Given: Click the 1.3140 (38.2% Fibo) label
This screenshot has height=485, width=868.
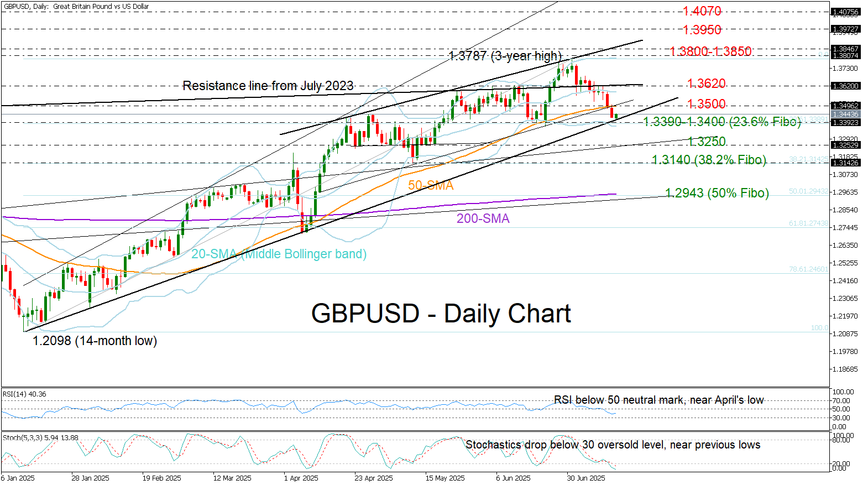Looking at the screenshot, I should coord(709,160).
